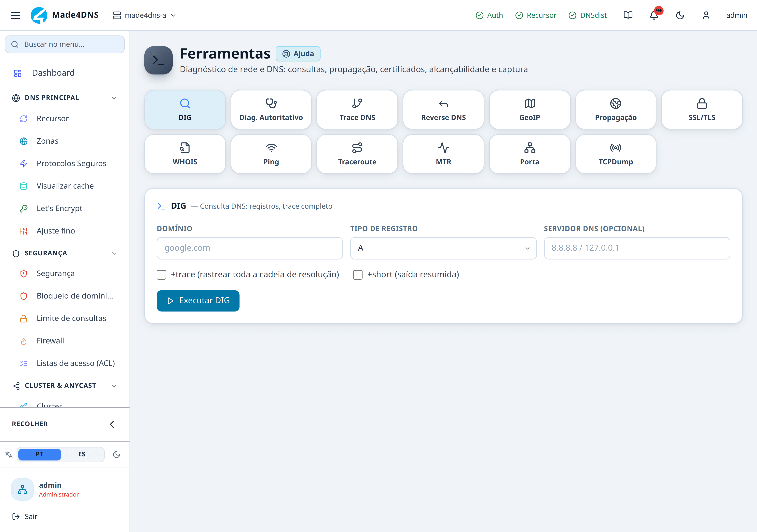Open the user profile icon
757x532 pixels.
coord(706,15)
